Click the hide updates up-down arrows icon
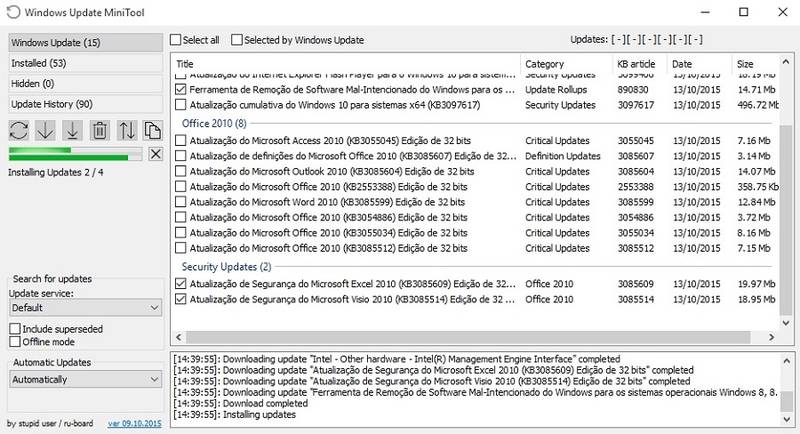The image size is (800, 434). (127, 131)
